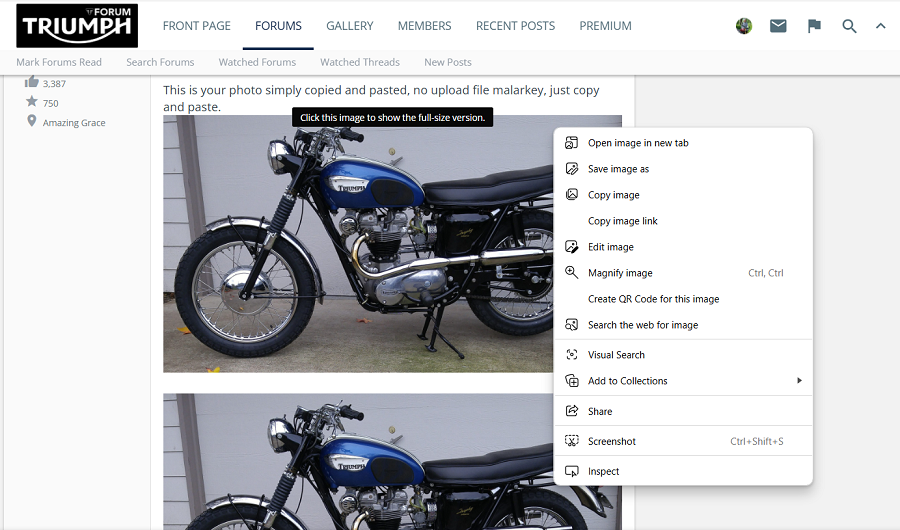Image resolution: width=900 pixels, height=530 pixels.
Task: Click Mark Forums Read link
Action: pyautogui.click(x=59, y=62)
